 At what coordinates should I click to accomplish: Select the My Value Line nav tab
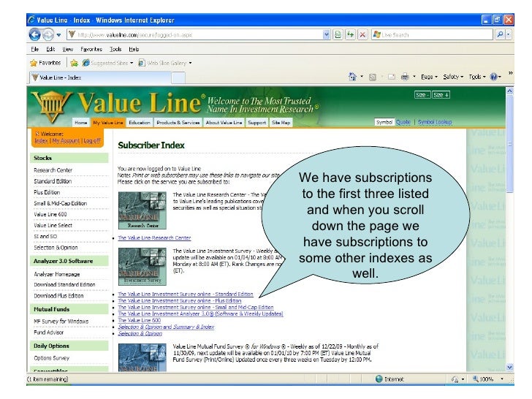point(108,123)
